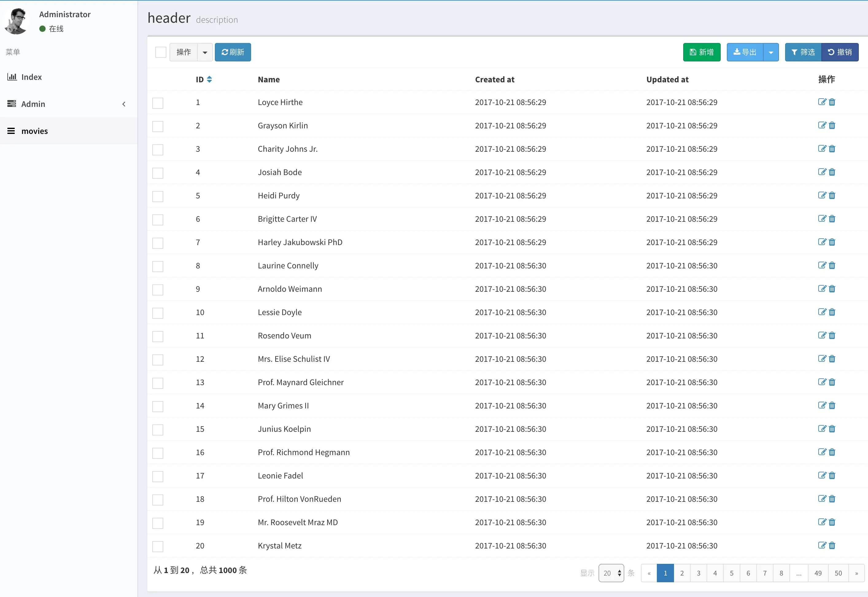Click edit icon for Heidi Purdy
The height and width of the screenshot is (597, 868).
pyautogui.click(x=822, y=196)
